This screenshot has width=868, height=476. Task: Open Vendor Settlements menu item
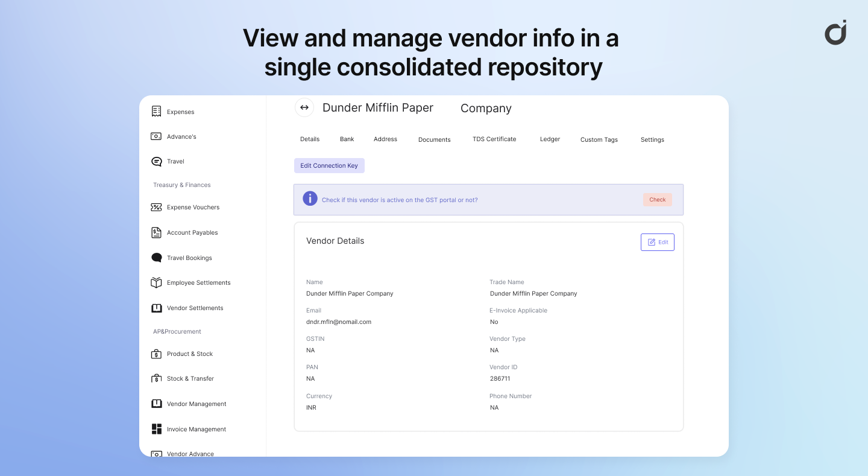[195, 308]
